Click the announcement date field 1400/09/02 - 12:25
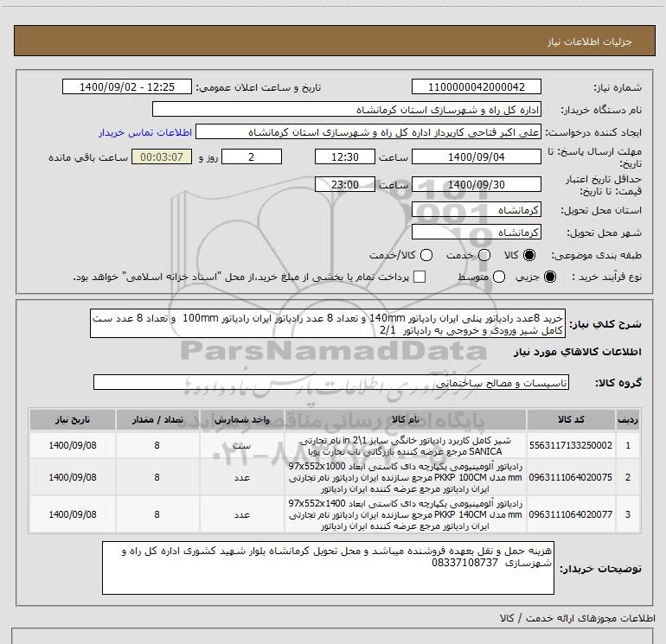 127,86
